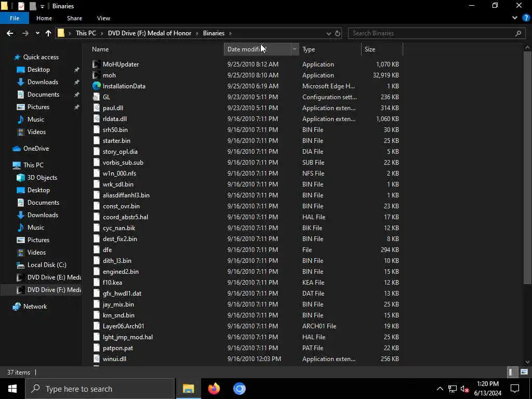Open Desktop under Quick access
Viewport: 532px width, 399px height.
[x=38, y=70]
